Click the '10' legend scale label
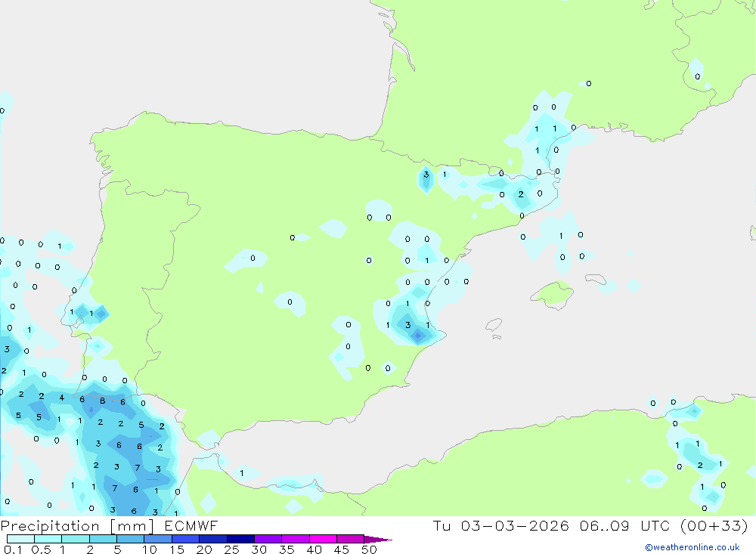Image resolution: width=756 pixels, height=554 pixels. [150, 549]
